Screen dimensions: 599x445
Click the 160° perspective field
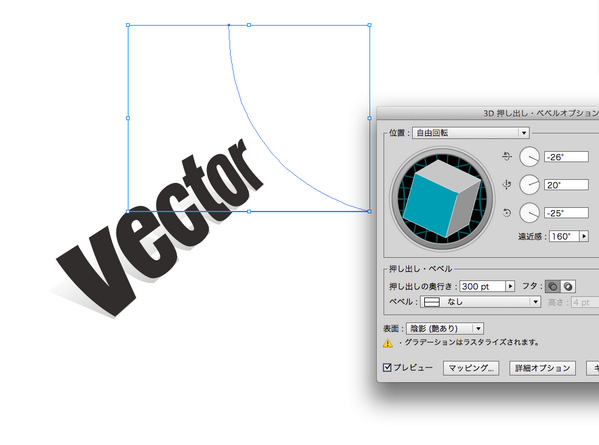(x=564, y=236)
